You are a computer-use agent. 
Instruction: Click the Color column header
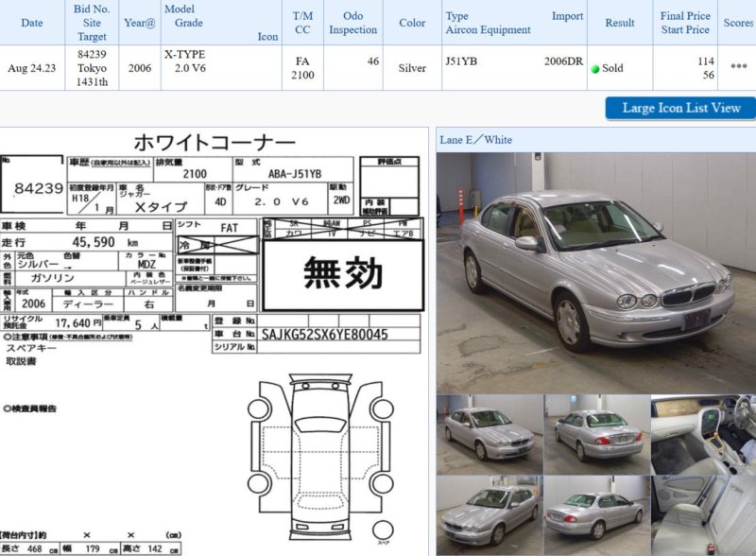[412, 23]
